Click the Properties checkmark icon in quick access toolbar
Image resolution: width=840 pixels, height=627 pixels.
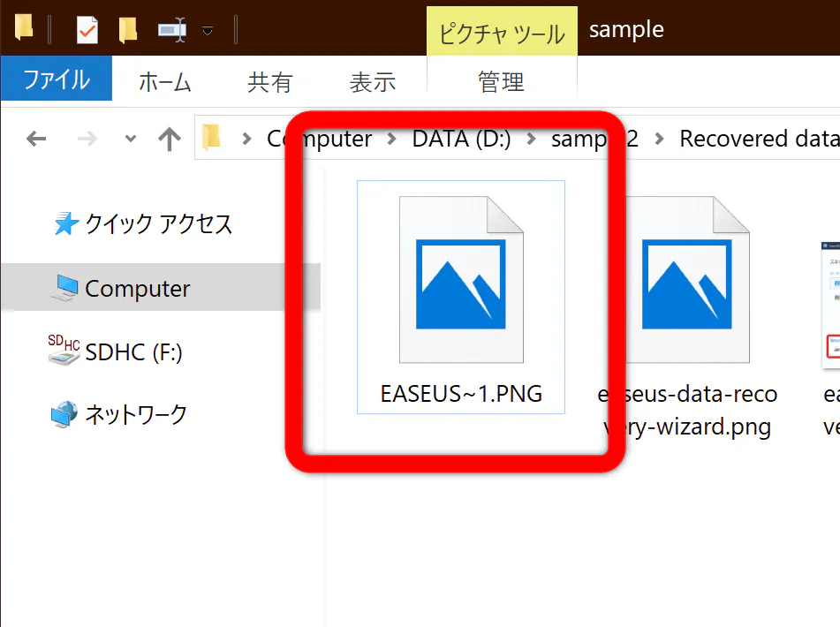[x=87, y=30]
